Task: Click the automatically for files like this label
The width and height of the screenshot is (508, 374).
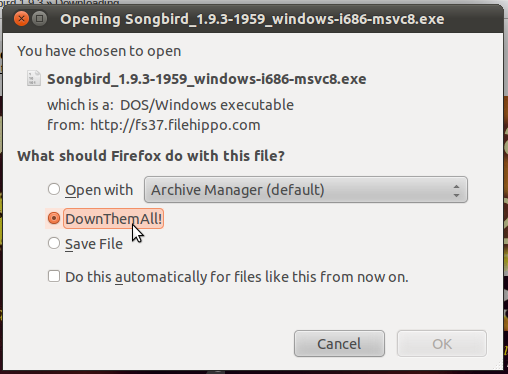Action: click(x=237, y=277)
